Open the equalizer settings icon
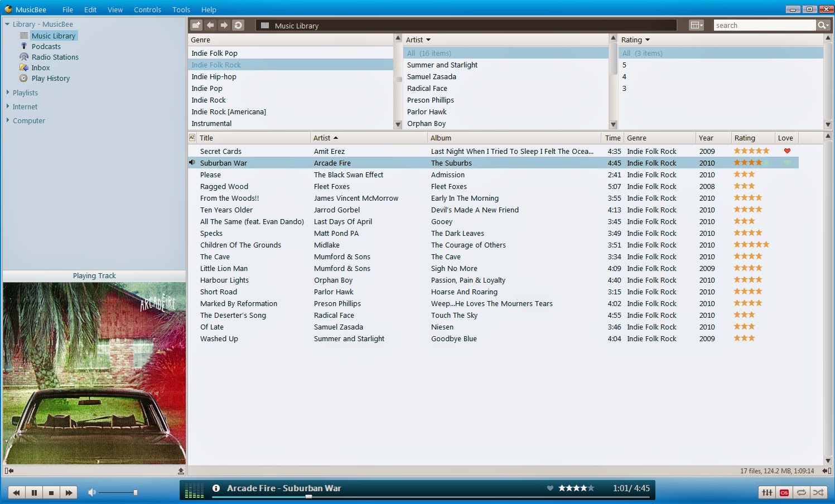Viewport: 835px width, 504px height. [x=767, y=492]
